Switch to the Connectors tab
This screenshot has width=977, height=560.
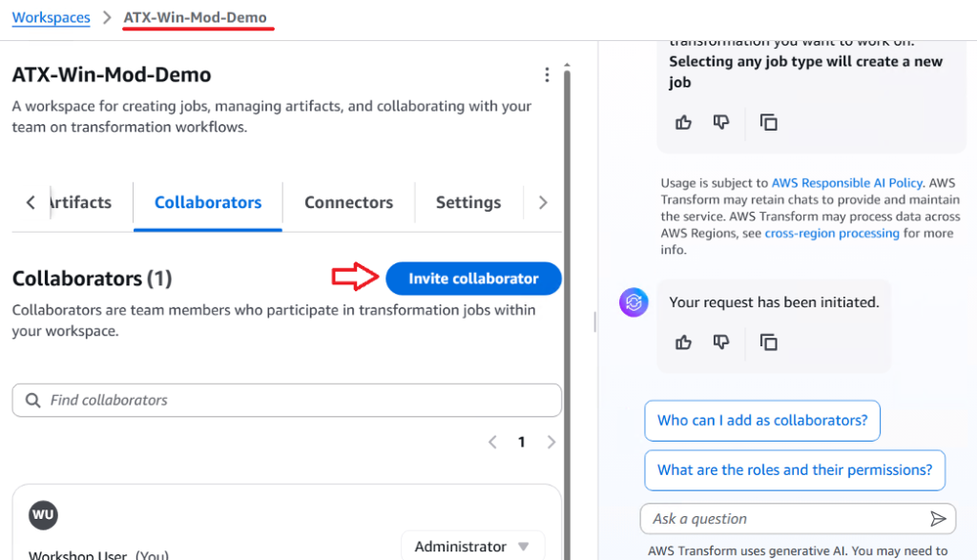(x=348, y=202)
